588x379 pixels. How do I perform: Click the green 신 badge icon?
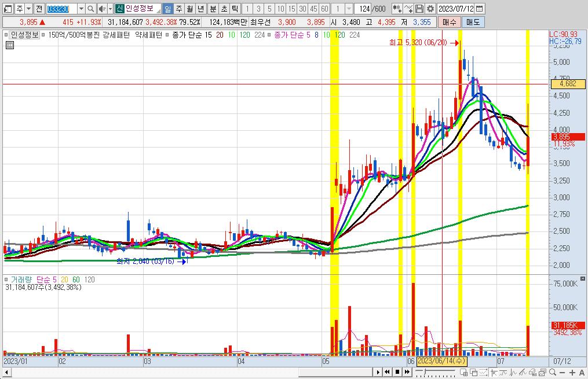pos(119,9)
